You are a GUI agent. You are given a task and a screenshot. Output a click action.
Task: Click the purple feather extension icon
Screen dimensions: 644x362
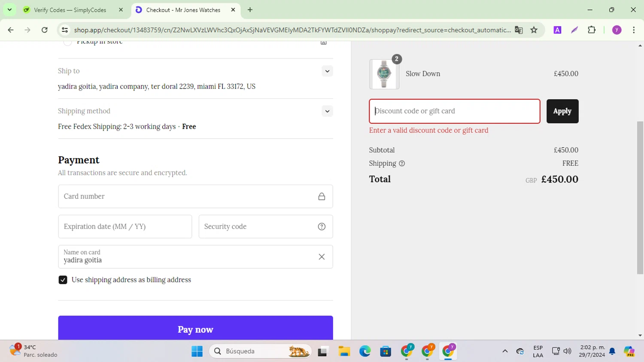point(574,30)
